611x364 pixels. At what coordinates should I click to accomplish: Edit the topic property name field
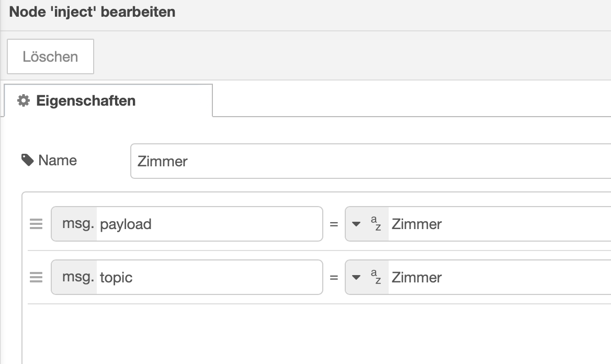[x=209, y=277]
